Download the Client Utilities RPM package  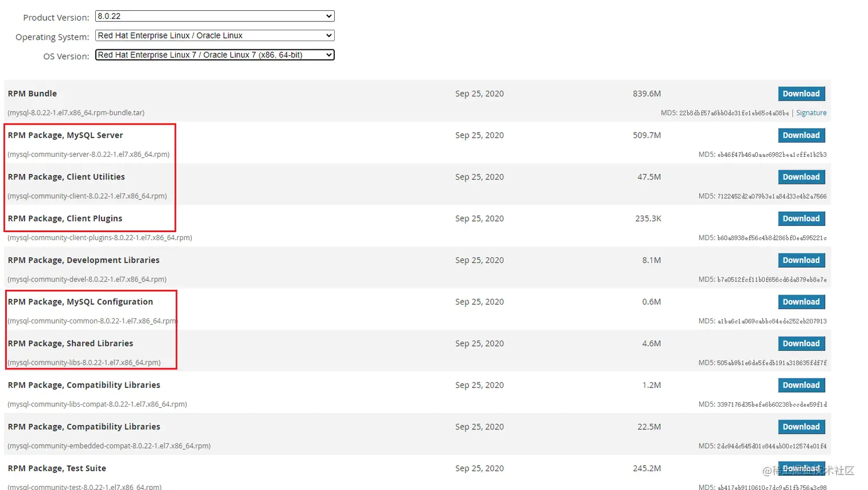[801, 177]
